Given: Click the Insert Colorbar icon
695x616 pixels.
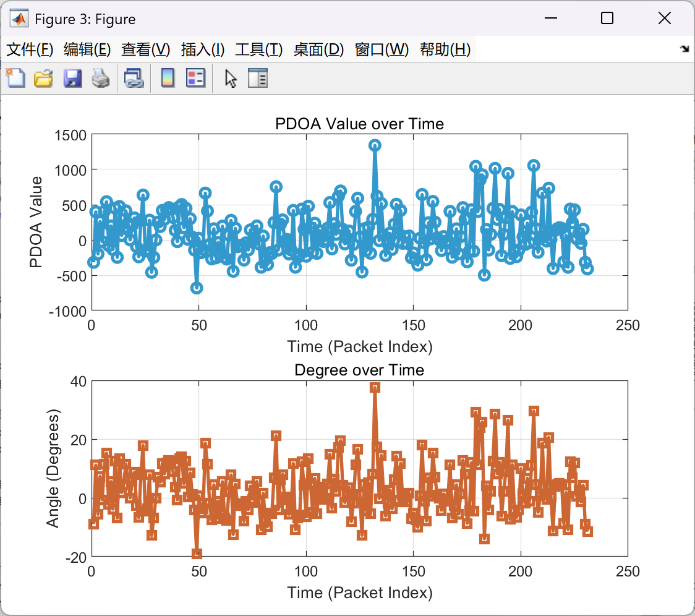Looking at the screenshot, I should pyautogui.click(x=168, y=78).
